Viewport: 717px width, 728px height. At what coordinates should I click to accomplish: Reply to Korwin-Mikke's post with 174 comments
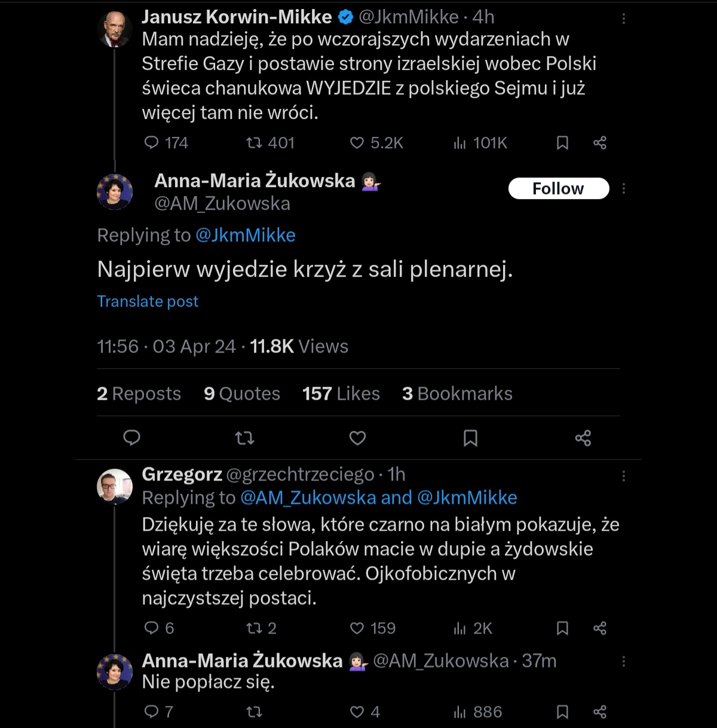[152, 143]
